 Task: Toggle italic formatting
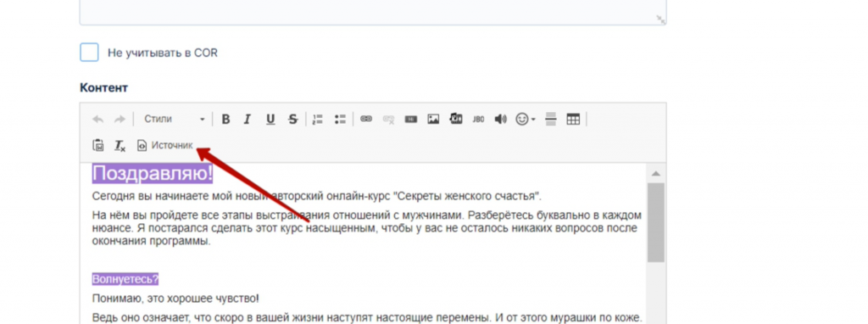(x=248, y=119)
